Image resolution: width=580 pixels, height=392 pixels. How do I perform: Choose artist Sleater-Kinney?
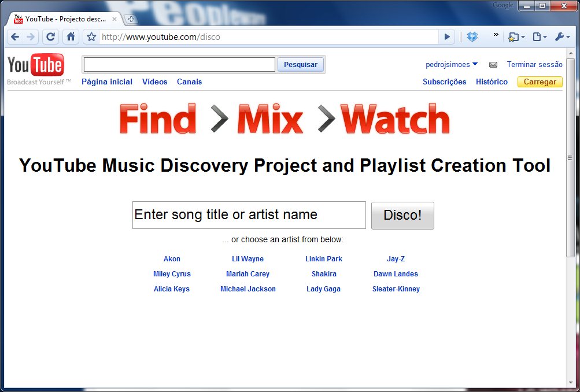[396, 289]
